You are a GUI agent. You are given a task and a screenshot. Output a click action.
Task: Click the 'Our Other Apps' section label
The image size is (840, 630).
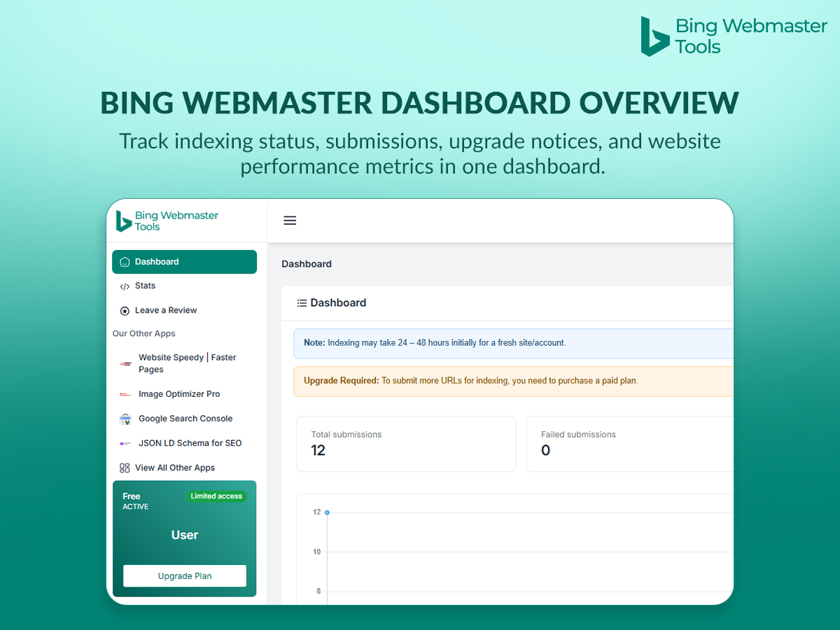(x=144, y=334)
